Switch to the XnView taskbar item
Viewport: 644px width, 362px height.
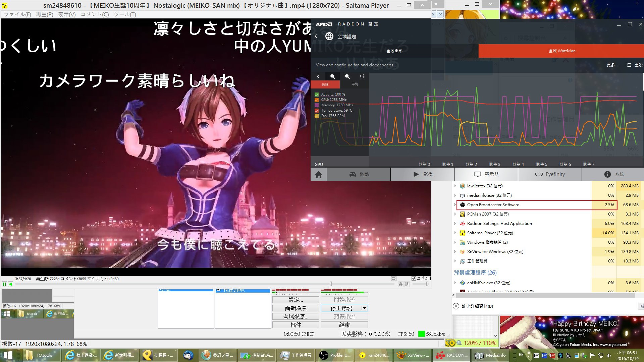coord(412,355)
